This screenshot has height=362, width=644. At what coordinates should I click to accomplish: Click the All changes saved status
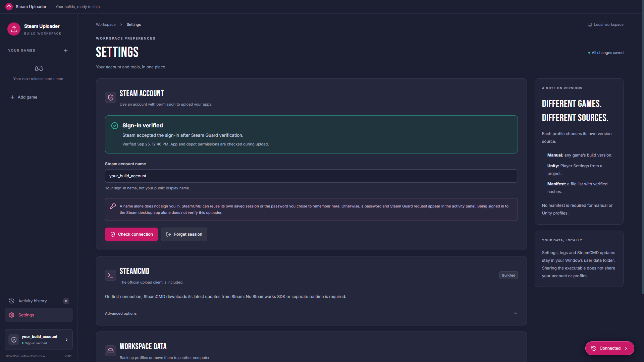click(606, 53)
